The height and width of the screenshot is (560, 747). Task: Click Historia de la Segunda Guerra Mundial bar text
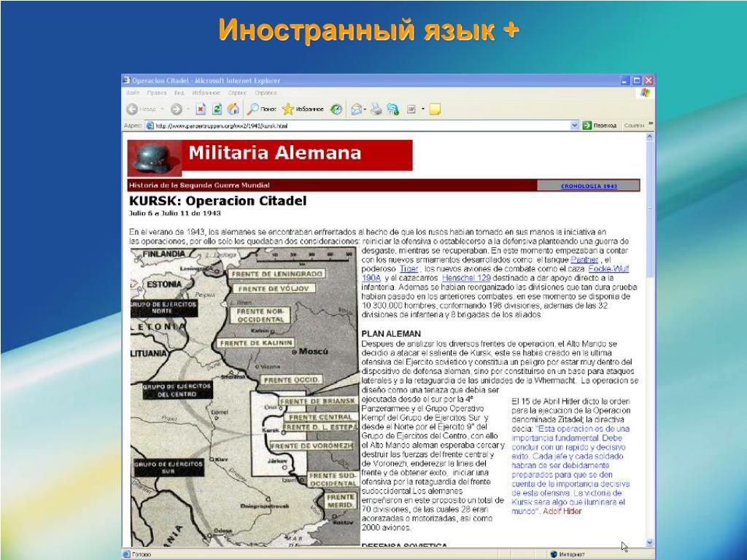(199, 185)
